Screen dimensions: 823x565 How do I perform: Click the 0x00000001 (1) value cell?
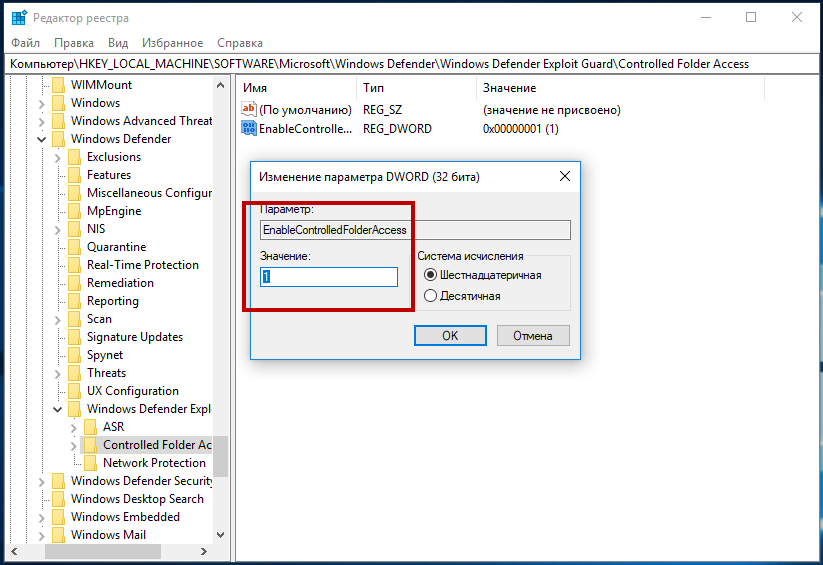click(x=521, y=129)
